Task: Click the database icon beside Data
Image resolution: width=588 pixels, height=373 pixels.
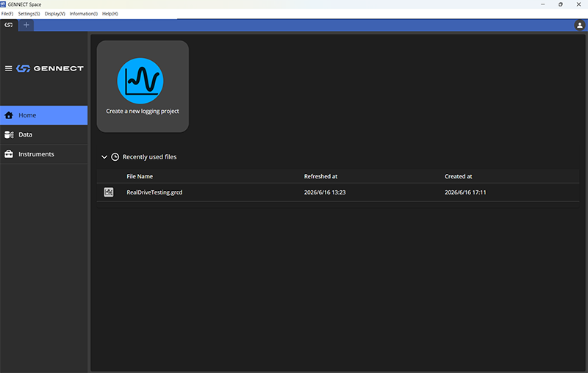Action: tap(9, 135)
